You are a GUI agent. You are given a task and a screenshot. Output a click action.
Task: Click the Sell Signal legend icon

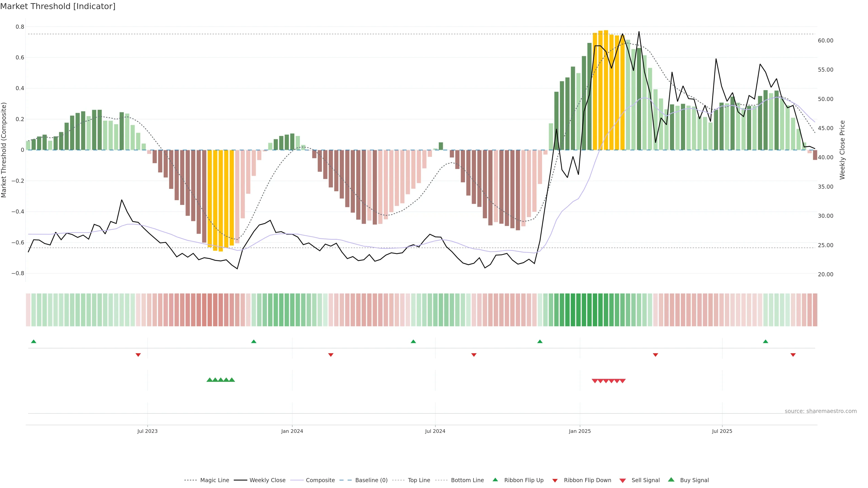623,481
